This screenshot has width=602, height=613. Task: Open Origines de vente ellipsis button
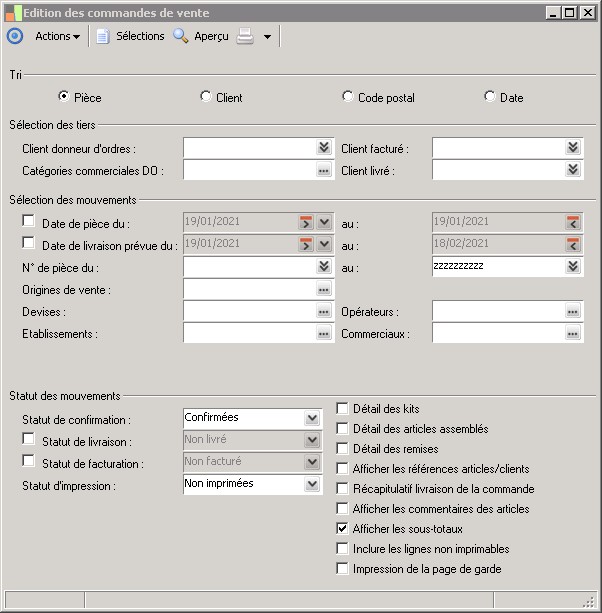[x=324, y=289]
